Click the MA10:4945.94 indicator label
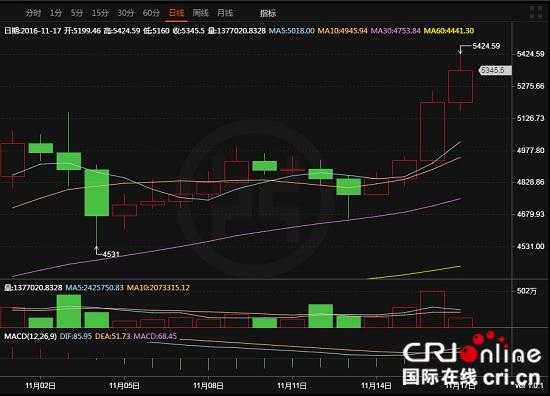 [x=342, y=31]
